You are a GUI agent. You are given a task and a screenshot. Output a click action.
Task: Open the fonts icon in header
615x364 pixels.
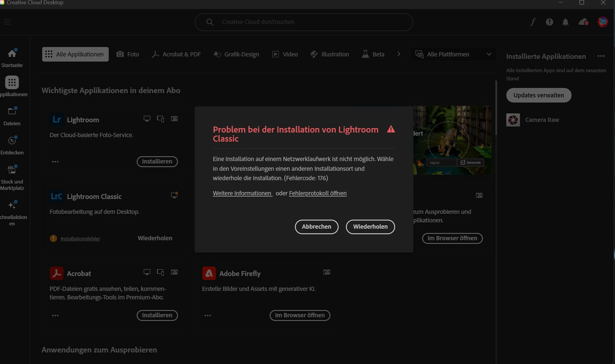(x=533, y=22)
